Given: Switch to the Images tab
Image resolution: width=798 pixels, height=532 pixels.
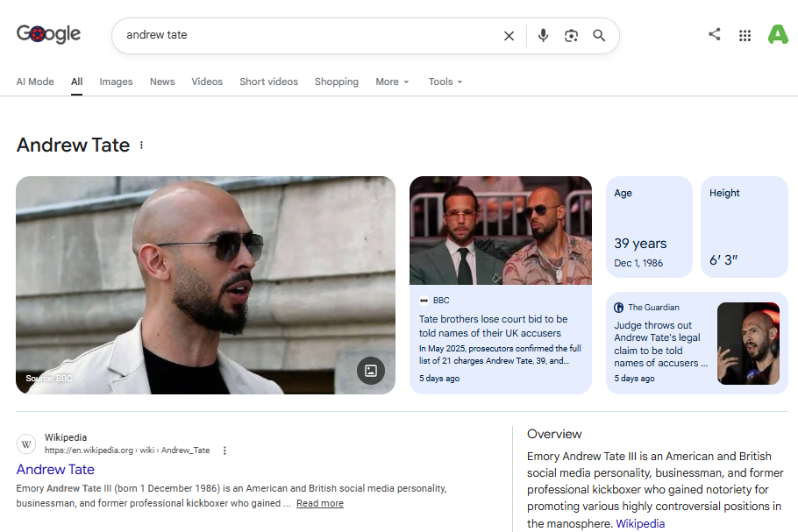Looking at the screenshot, I should (x=116, y=82).
